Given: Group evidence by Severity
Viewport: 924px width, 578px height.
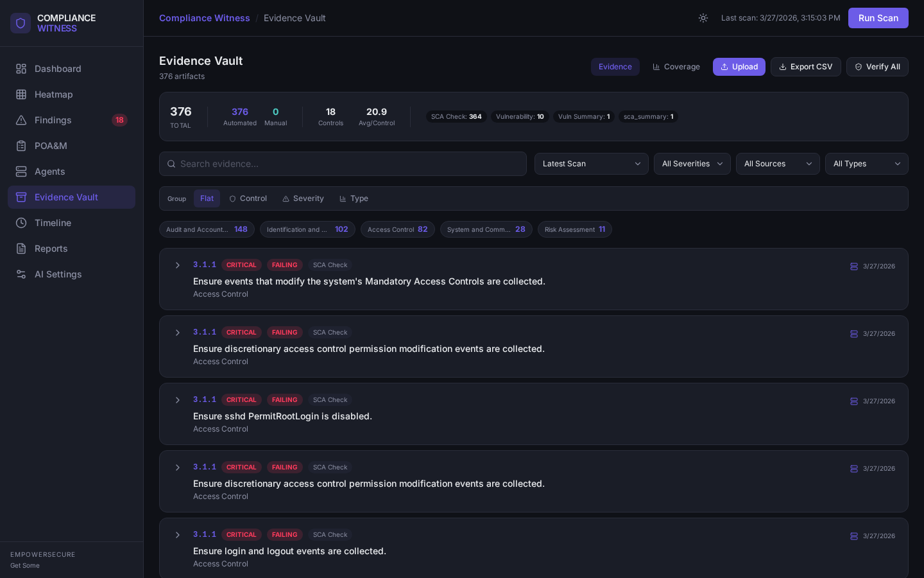Looking at the screenshot, I should (303, 198).
